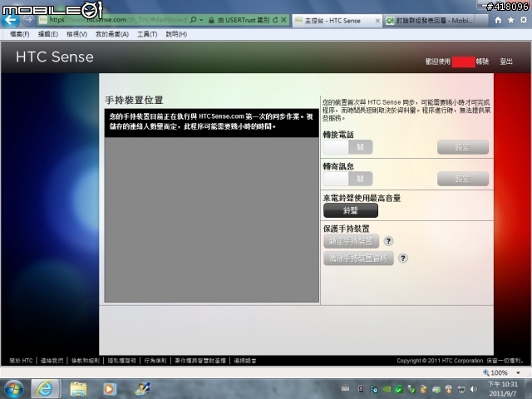Click the HTC Sense logo title

point(54,57)
